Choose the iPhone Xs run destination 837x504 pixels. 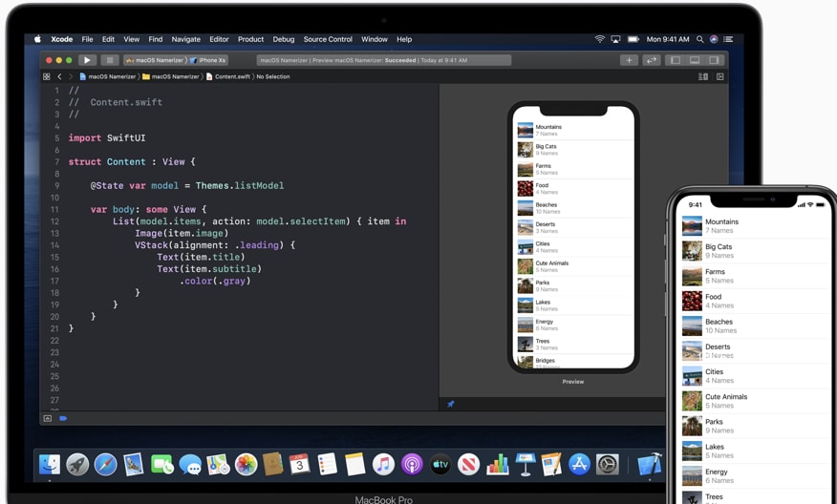pos(208,60)
